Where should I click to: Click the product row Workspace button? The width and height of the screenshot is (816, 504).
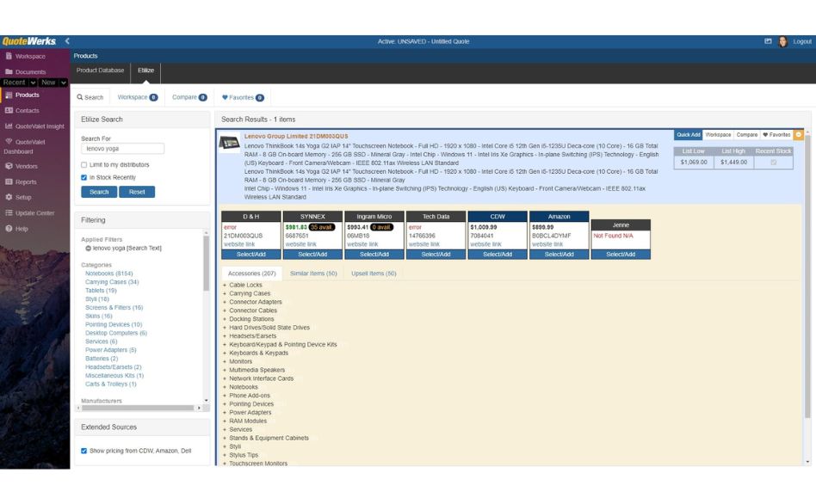point(718,135)
